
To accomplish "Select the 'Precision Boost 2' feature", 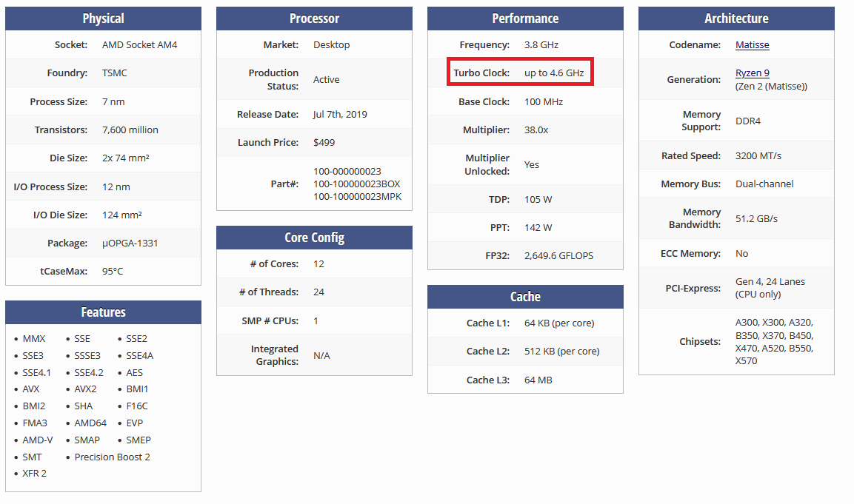I will pos(112,457).
